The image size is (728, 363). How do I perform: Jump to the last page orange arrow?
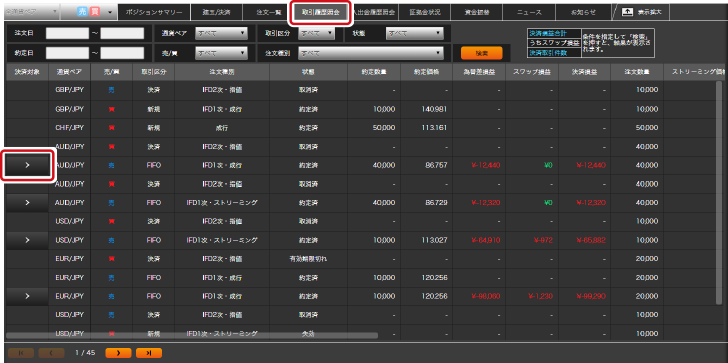click(149, 353)
